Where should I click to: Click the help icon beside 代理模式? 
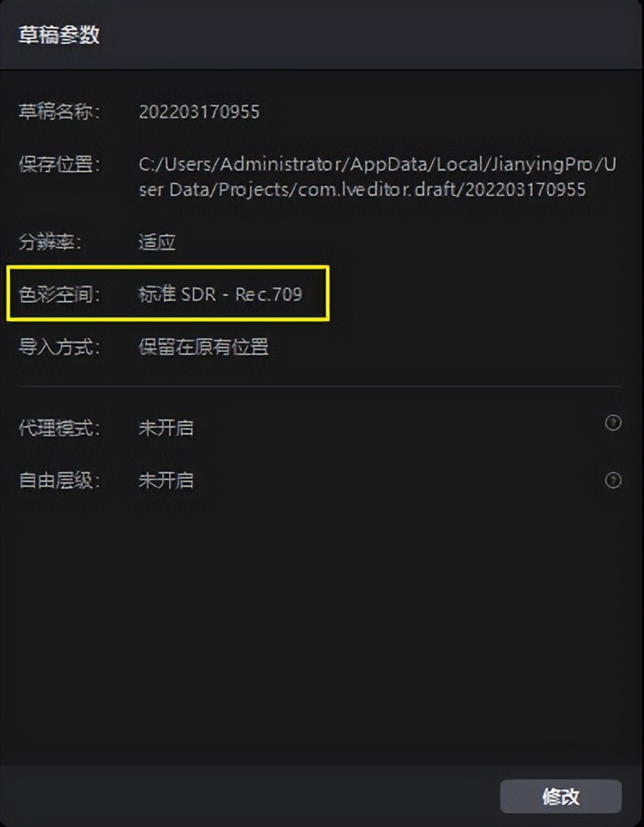(613, 423)
